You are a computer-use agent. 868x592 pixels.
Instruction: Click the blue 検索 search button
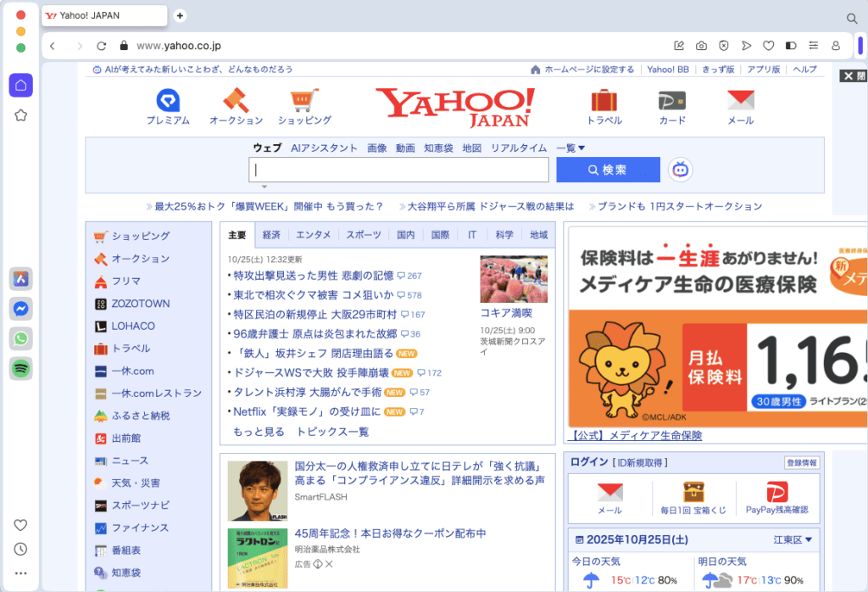tap(608, 170)
